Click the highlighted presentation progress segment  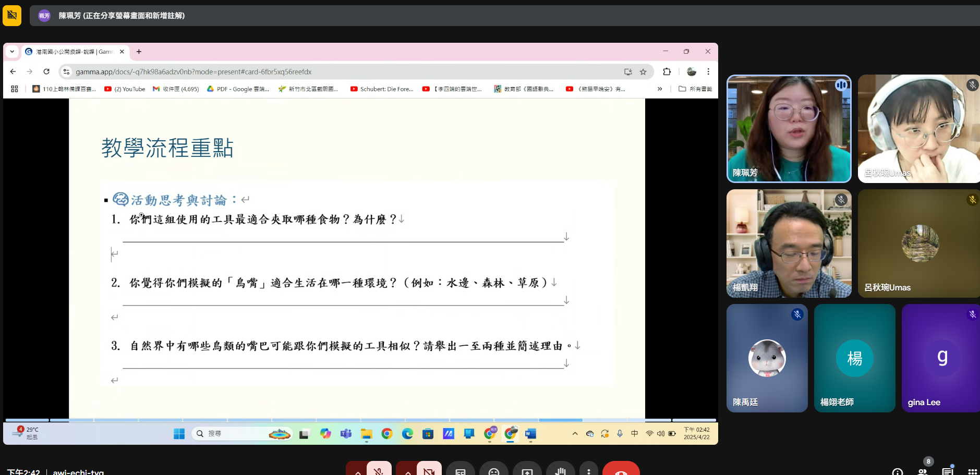click(560, 420)
